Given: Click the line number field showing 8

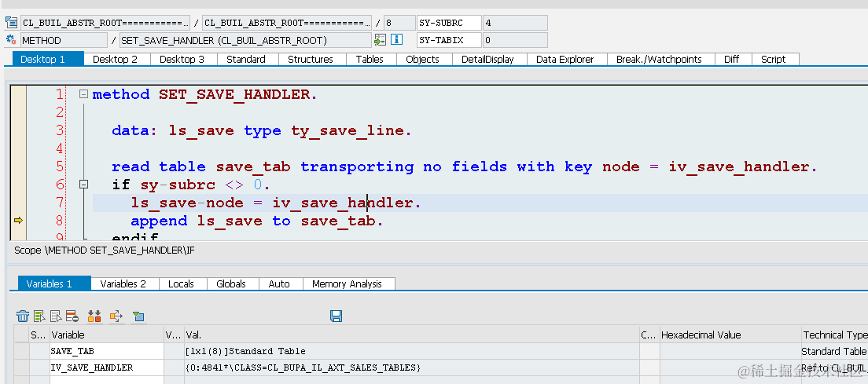Looking at the screenshot, I should [x=399, y=23].
